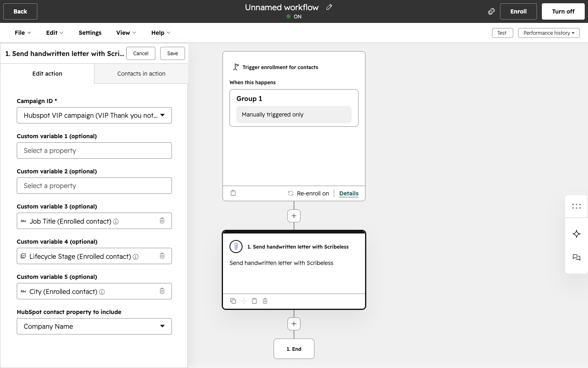
Task: Click move icon on Scribeless action
Action: click(x=244, y=301)
